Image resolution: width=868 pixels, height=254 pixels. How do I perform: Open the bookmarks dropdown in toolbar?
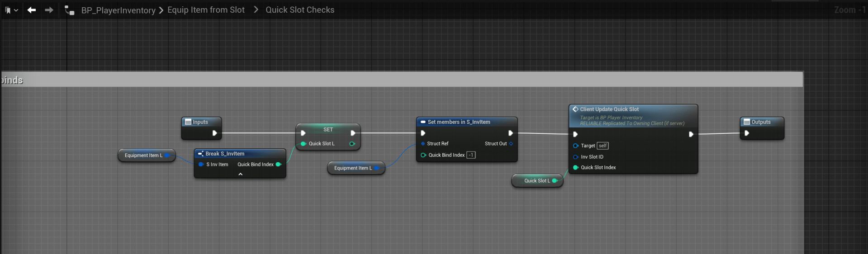[11, 10]
